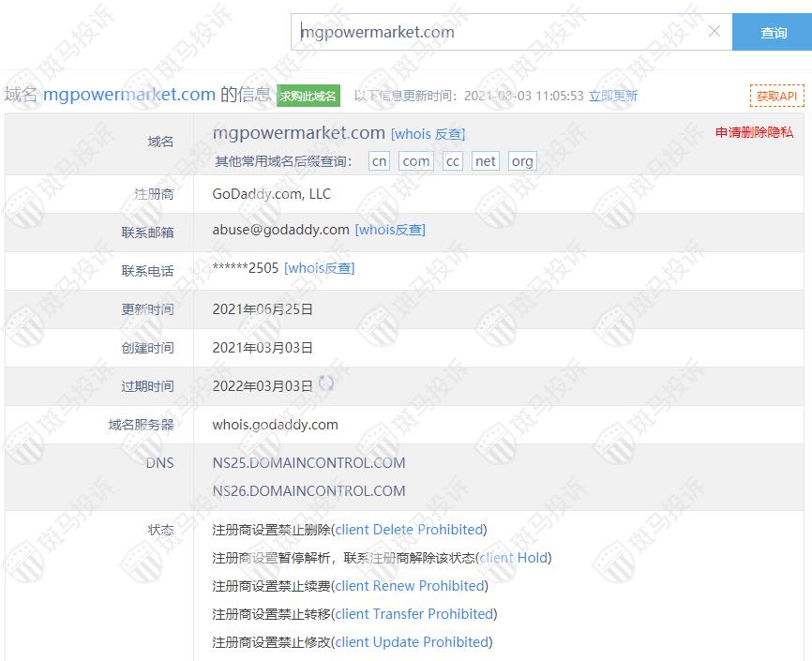Viewport: 812px width, 661px height.
Task: Click the 立即更新 link
Action: pos(613,96)
